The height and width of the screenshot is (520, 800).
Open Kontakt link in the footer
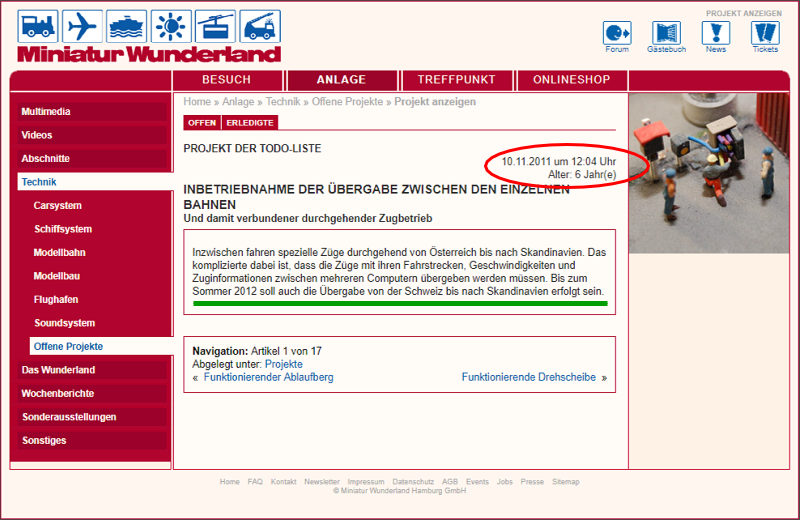click(283, 482)
